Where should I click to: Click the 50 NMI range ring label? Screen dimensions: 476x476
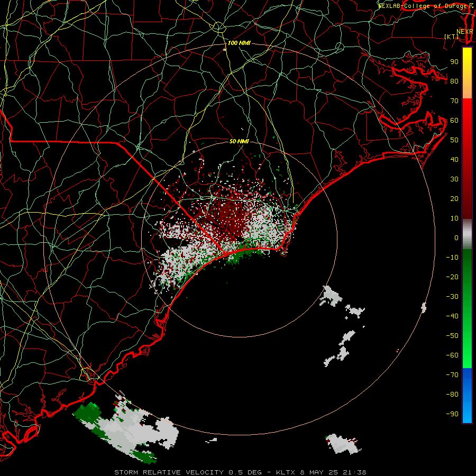[239, 141]
